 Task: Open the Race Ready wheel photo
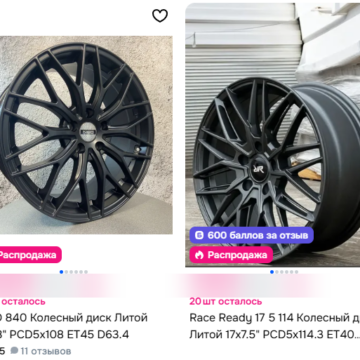273,135
